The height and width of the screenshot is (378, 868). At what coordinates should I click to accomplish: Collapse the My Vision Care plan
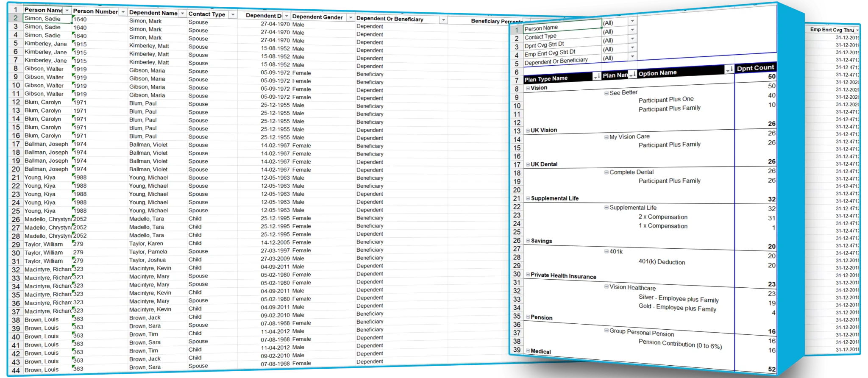606,137
